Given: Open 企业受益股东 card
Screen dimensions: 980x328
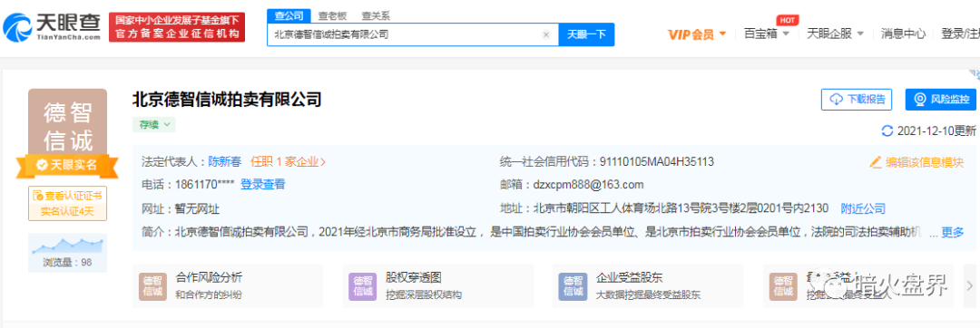Looking at the screenshot, I should pyautogui.click(x=648, y=286).
